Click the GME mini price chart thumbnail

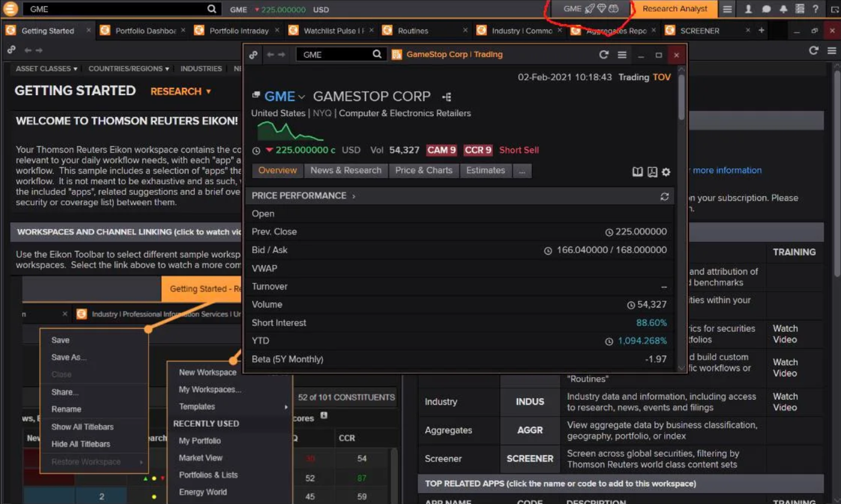click(x=290, y=131)
